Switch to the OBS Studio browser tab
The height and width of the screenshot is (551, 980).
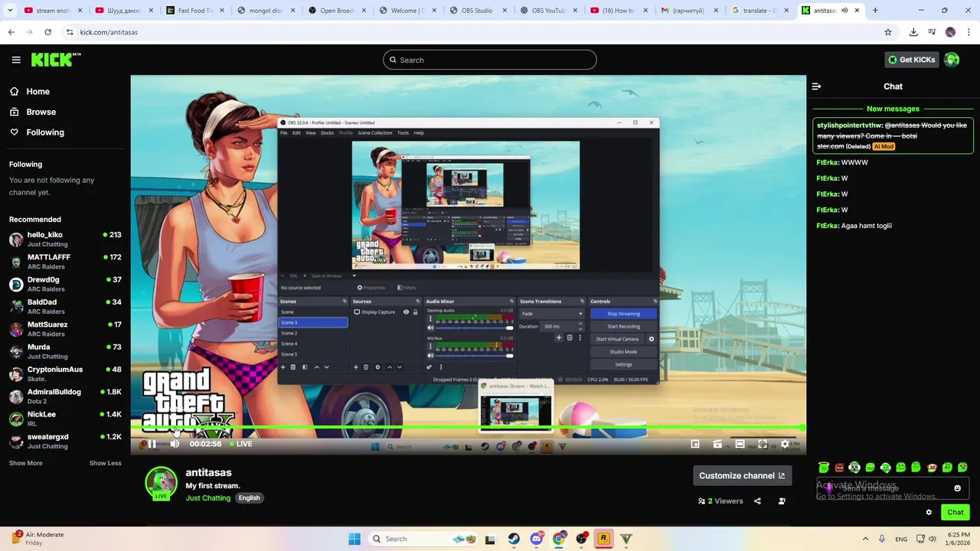(x=477, y=11)
